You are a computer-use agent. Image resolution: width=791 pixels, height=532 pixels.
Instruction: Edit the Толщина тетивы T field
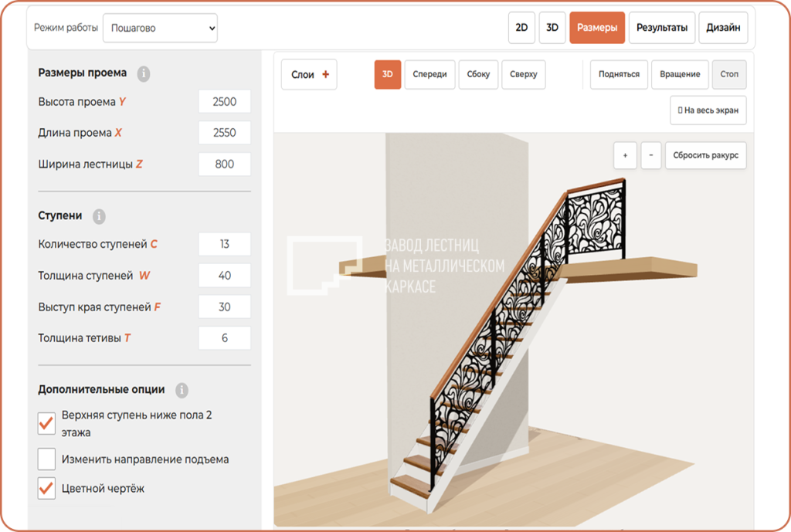(225, 338)
